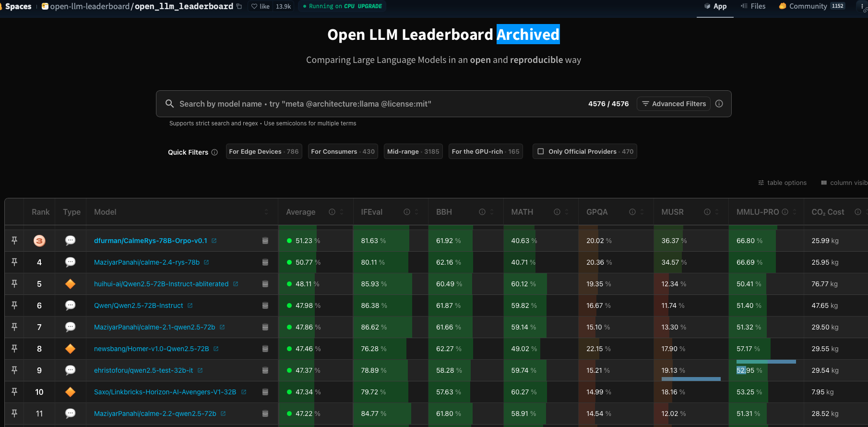Sort by the Average column arrows

[x=342, y=212]
